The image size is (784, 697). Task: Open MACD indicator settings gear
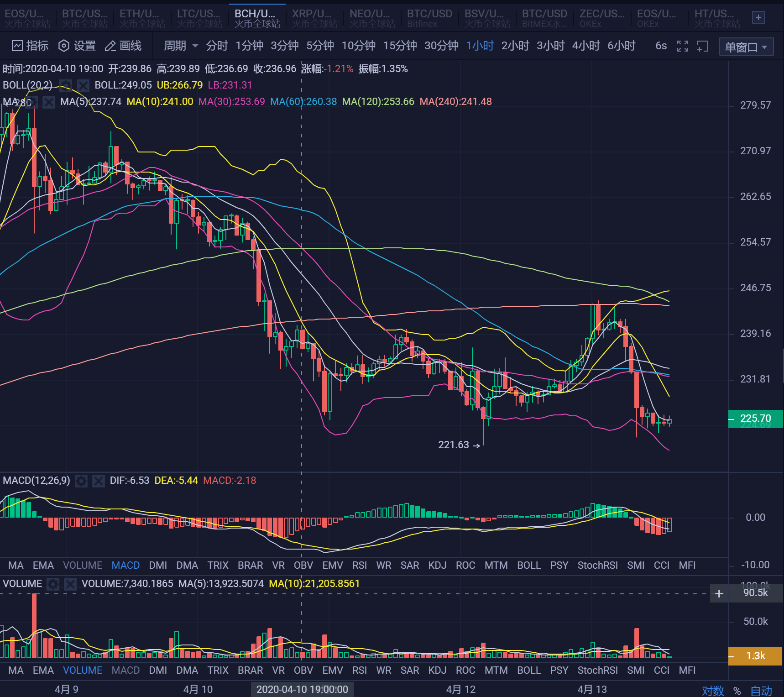(x=80, y=481)
